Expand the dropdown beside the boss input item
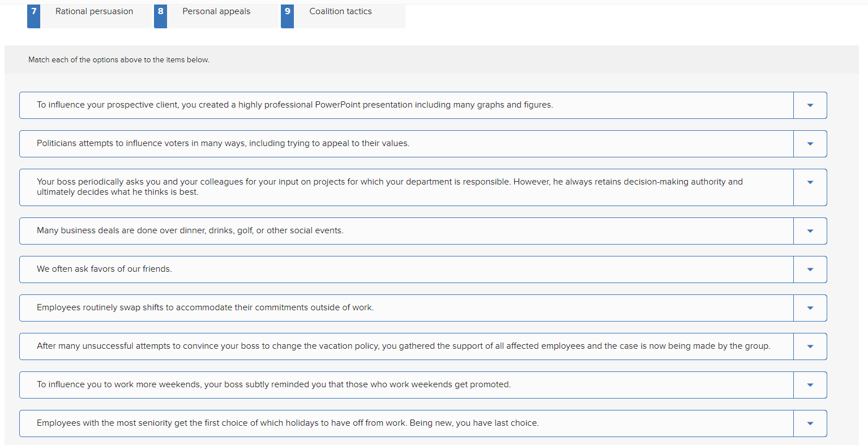 click(x=810, y=187)
